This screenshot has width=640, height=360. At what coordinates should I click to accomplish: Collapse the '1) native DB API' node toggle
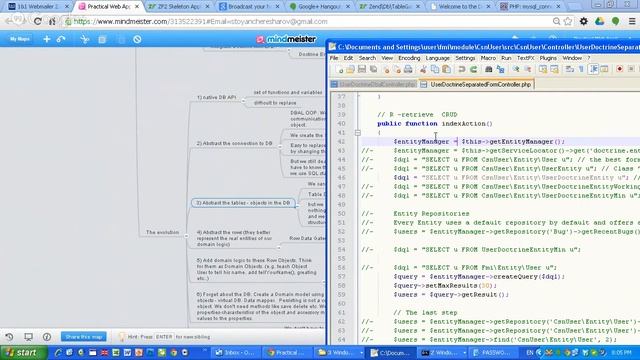(x=243, y=101)
